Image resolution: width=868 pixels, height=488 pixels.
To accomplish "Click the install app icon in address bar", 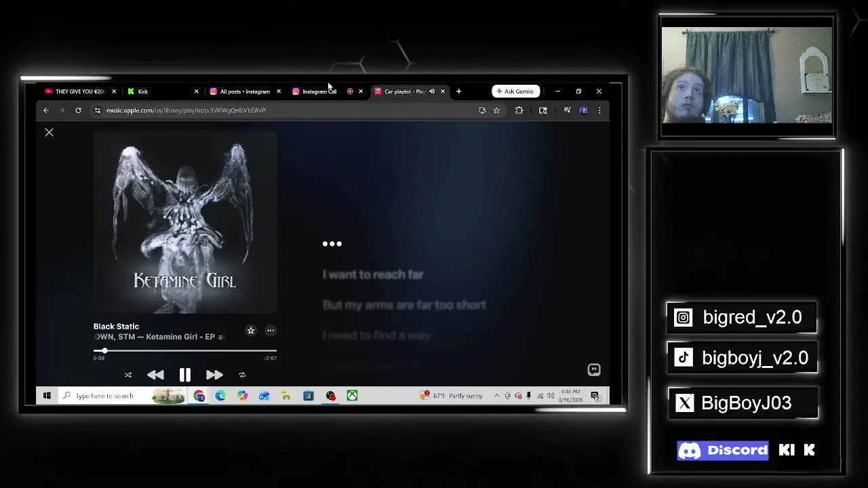I will click(x=482, y=110).
